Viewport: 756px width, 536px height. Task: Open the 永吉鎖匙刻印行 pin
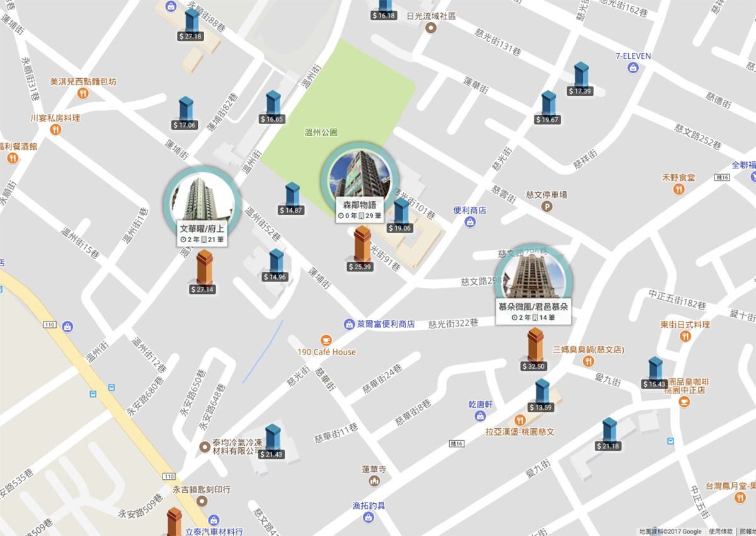pyautogui.click(x=202, y=501)
